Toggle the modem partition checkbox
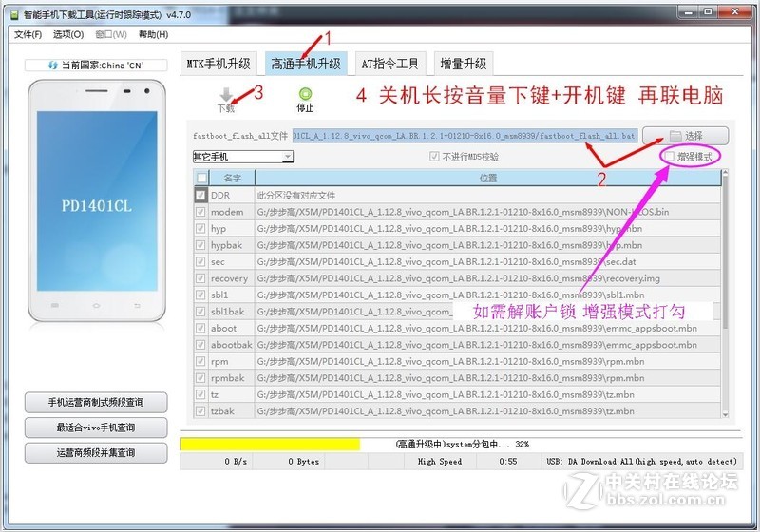The width and height of the screenshot is (760, 532). tap(200, 212)
